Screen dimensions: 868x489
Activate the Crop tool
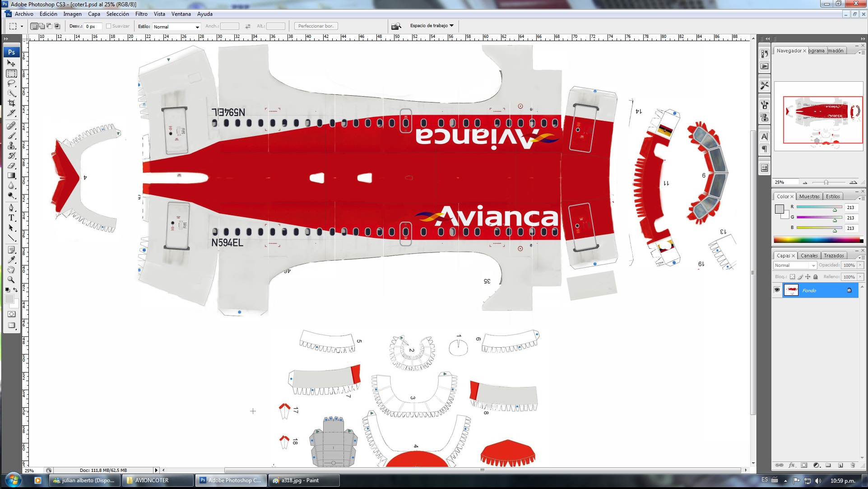coord(11,103)
